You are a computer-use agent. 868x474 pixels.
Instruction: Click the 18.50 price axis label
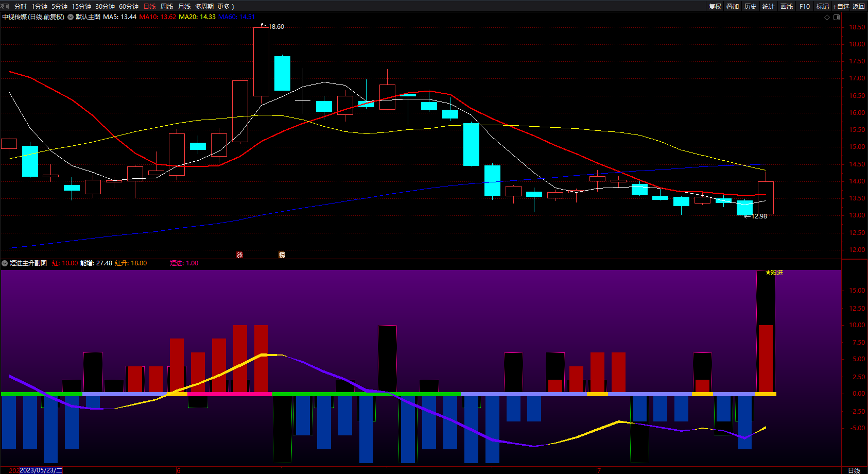coord(857,27)
